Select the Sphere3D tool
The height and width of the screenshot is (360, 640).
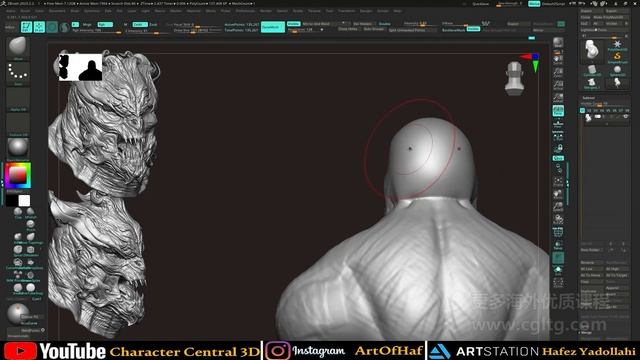[617, 71]
